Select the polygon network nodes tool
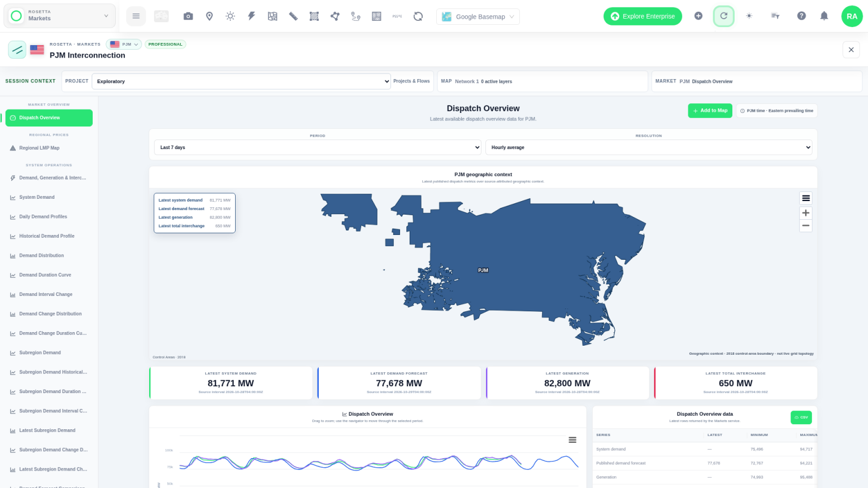 click(335, 16)
